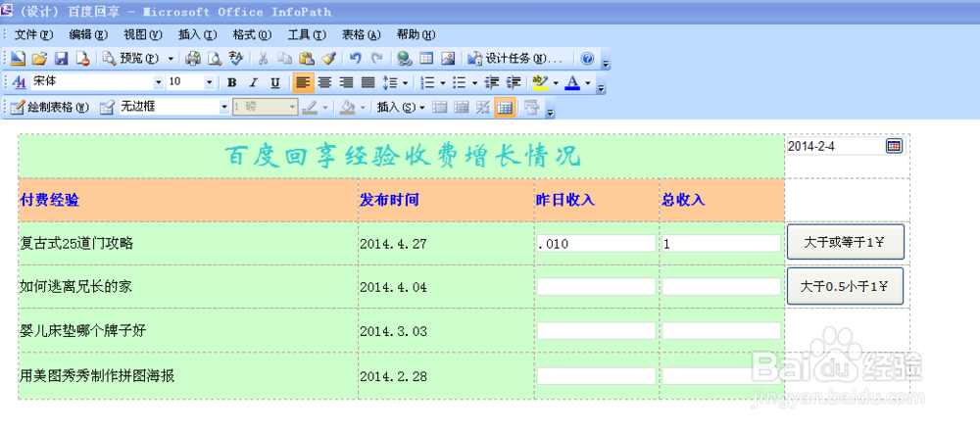Open the 文件(F) menu
Screen dimensions: 980x431
coord(33,34)
